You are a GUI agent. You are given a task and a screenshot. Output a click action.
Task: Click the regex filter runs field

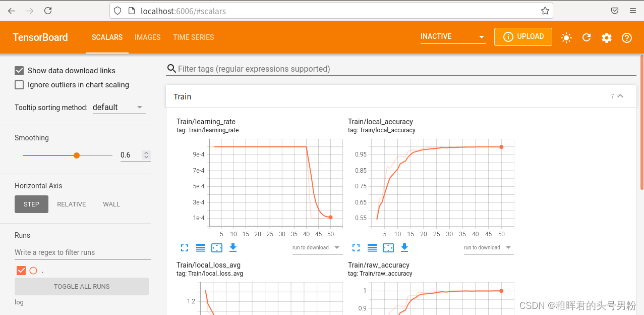tap(83, 252)
